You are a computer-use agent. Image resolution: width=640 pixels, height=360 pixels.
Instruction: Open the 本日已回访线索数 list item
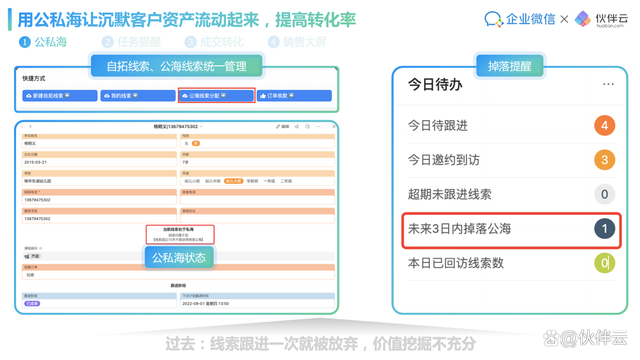coord(511,263)
